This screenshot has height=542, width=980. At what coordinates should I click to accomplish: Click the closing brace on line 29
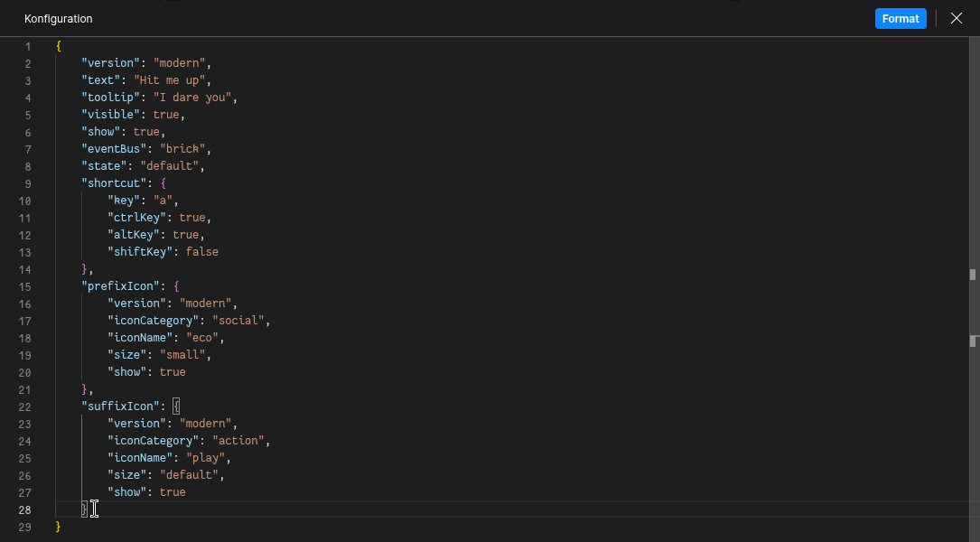point(59,527)
